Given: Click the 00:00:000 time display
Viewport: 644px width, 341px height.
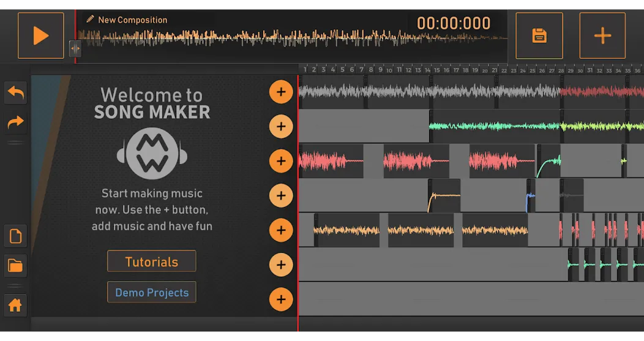Looking at the screenshot, I should (454, 23).
